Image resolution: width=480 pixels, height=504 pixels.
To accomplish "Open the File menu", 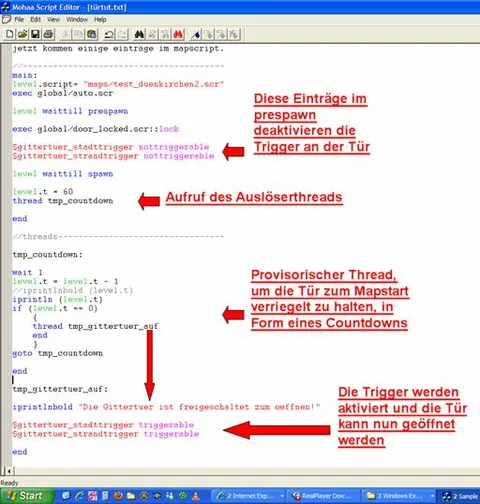I will click(x=19, y=20).
